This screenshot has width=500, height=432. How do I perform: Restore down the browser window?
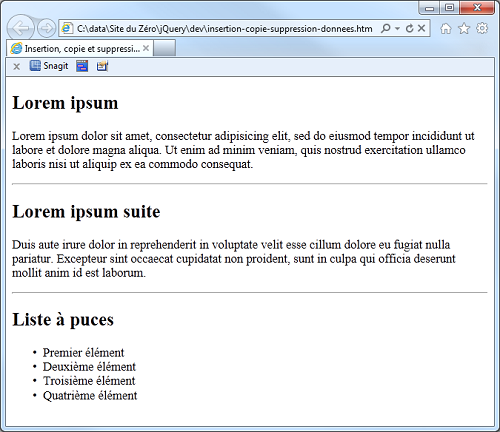pos(449,8)
